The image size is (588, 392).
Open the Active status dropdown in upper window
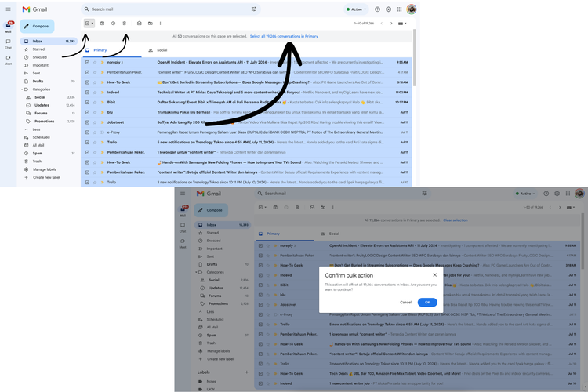click(x=357, y=9)
